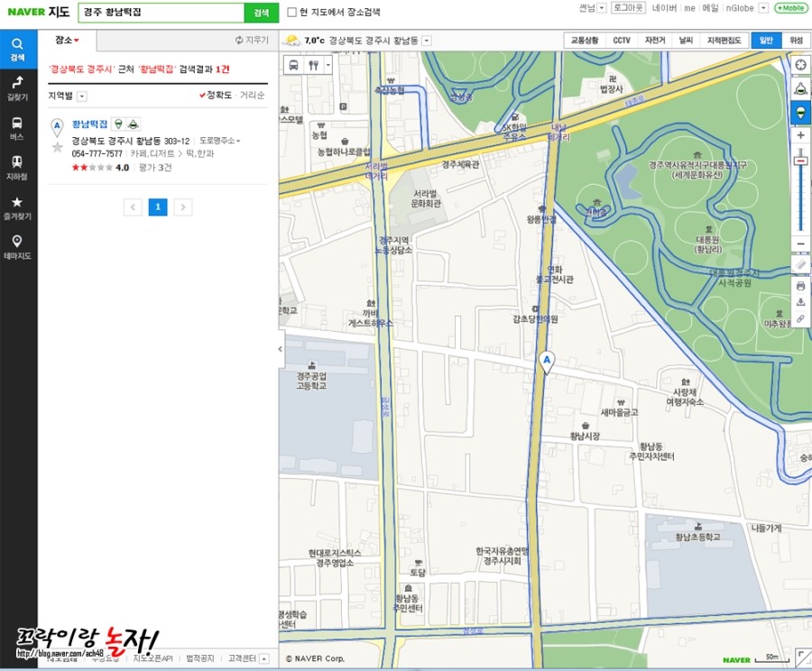Image resolution: width=812 pixels, height=671 pixels.
Task: Enable 현 지도에서 장소검색 checkbox
Action: 292,12
